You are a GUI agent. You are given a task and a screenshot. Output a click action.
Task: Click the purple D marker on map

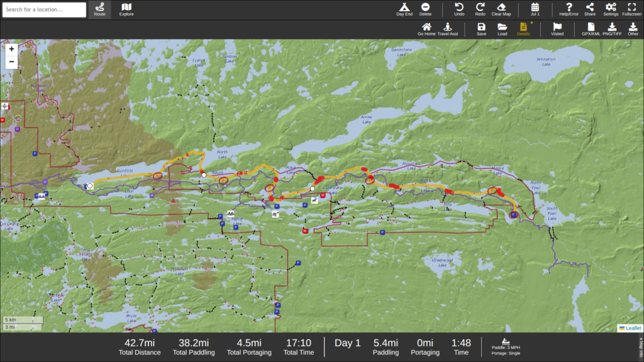[17, 129]
